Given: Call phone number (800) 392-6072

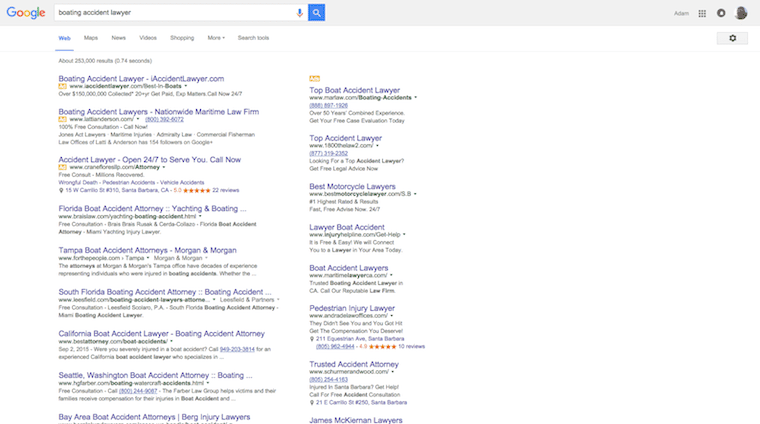Looking at the screenshot, I should coord(164,119).
